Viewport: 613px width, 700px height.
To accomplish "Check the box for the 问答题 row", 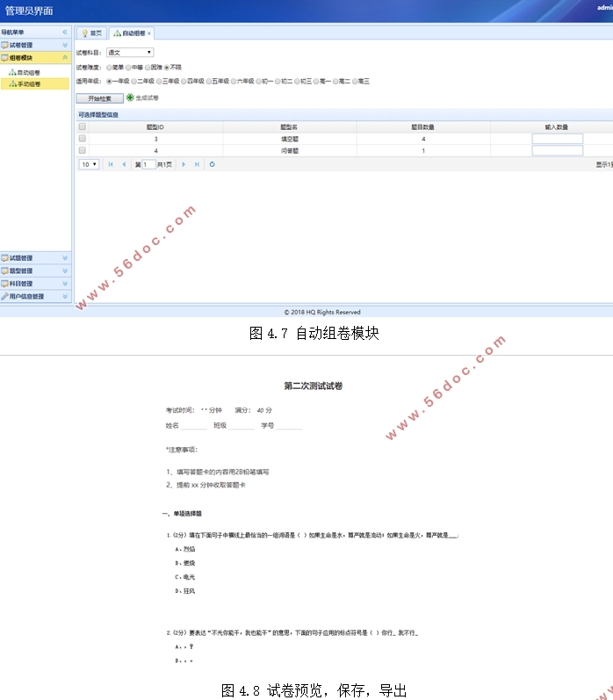I will pos(83,150).
